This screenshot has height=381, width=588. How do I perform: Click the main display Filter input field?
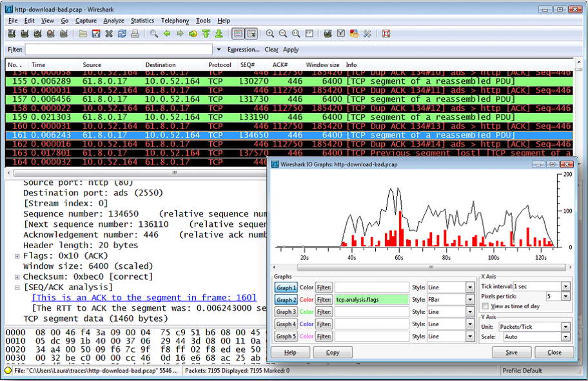click(119, 50)
